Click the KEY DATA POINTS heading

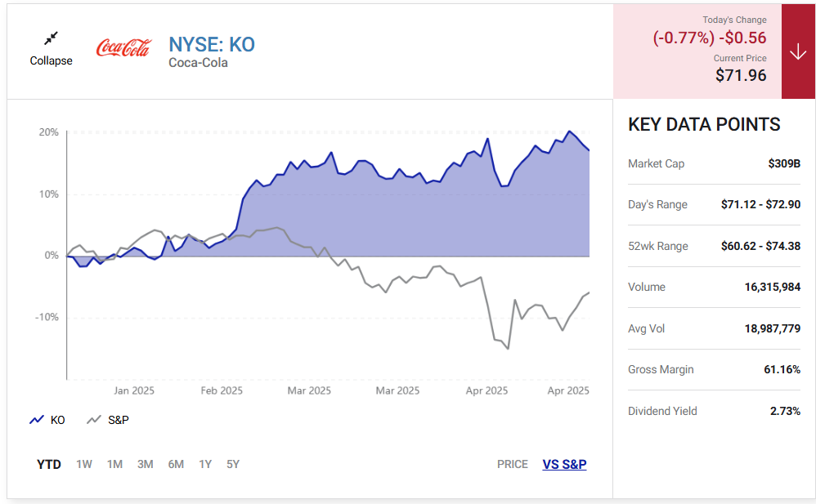[x=704, y=124]
